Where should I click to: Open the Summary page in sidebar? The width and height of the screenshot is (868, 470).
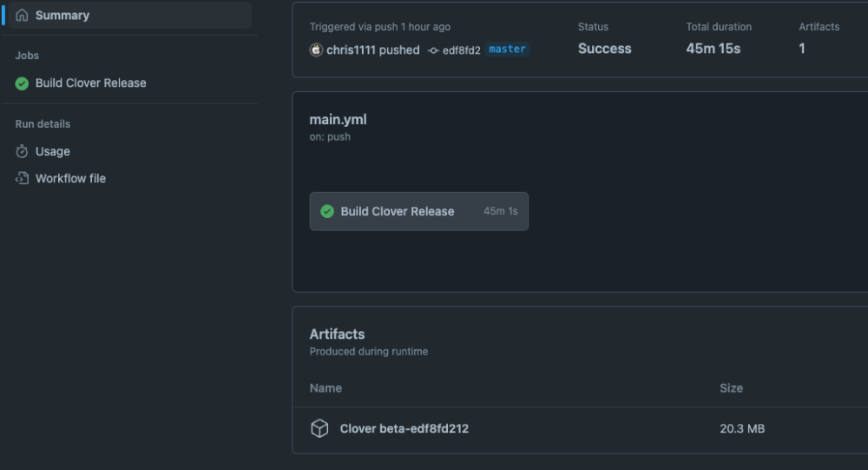click(129, 15)
